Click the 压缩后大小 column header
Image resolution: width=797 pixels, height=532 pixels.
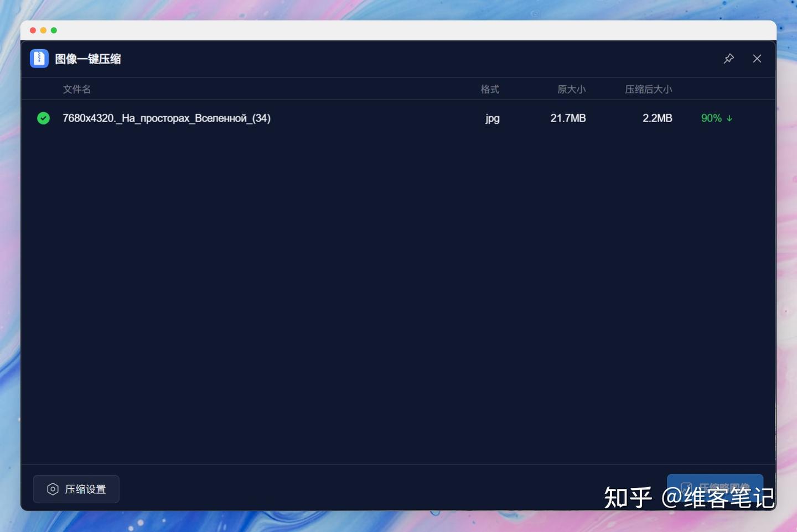[648, 88]
